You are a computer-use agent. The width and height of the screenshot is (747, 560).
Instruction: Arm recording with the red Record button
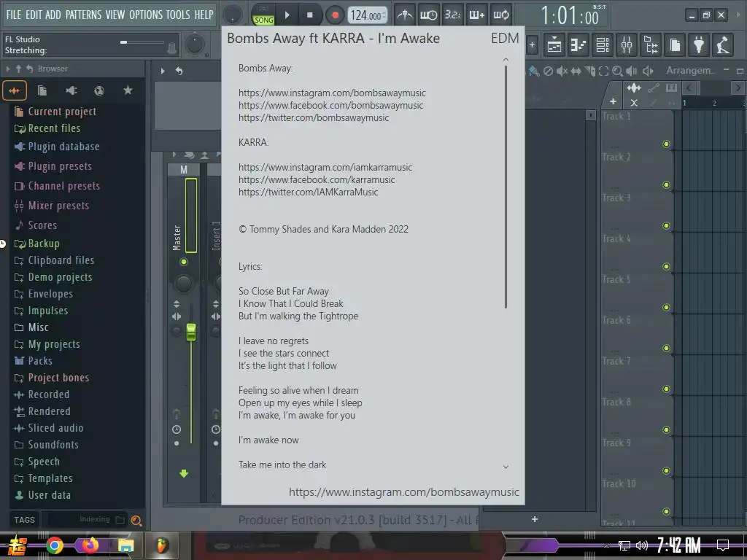tap(335, 15)
